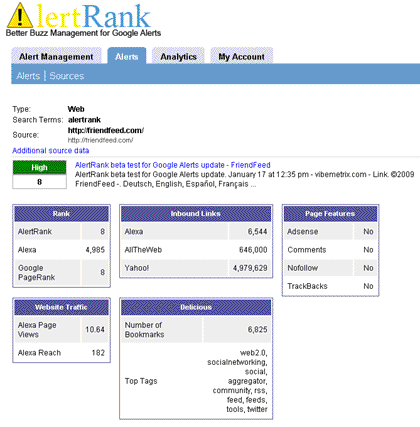
Task: Select the Top Tags list starting web2.0
Action: point(237,381)
